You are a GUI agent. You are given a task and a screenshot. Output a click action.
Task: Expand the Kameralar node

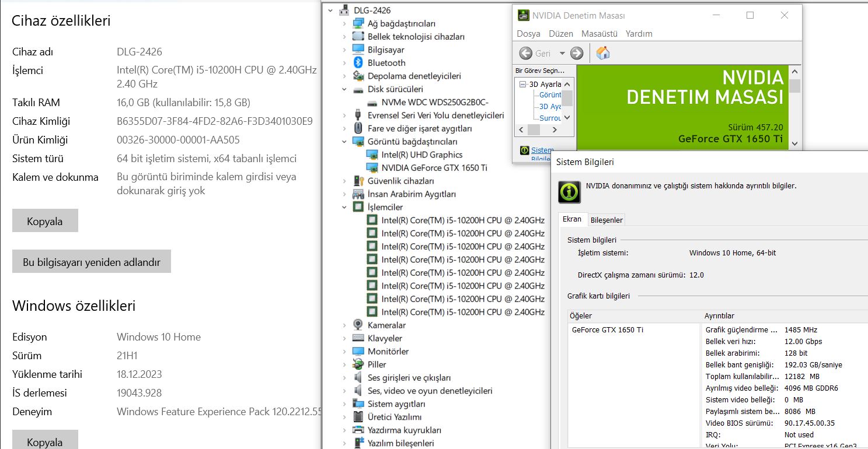click(344, 325)
